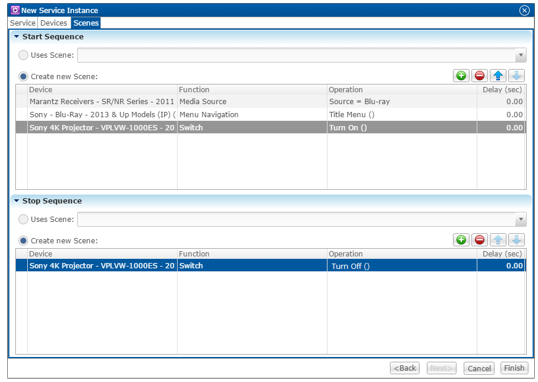Switch to the Scenes tab
This screenshot has height=382, width=538.
pyautogui.click(x=86, y=23)
